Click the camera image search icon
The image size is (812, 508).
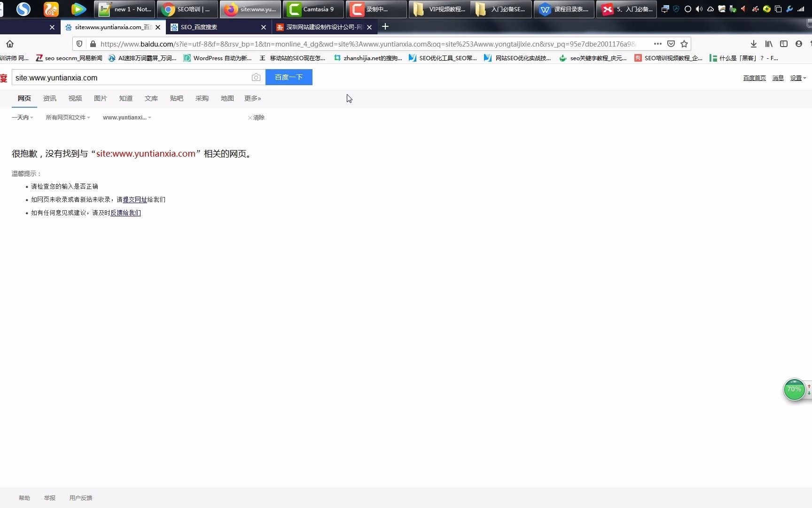coord(256,77)
